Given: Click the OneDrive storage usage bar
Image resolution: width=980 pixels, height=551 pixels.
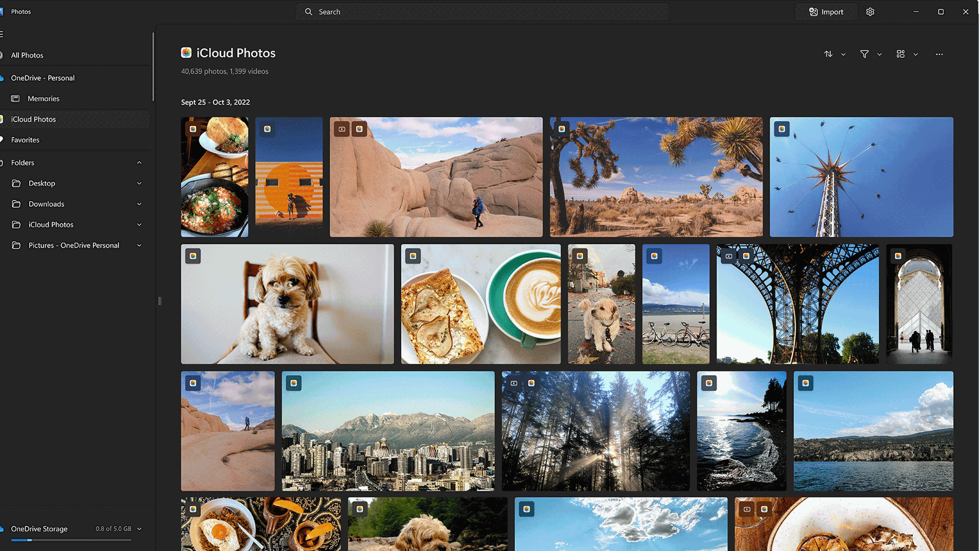Looking at the screenshot, I should coord(71,540).
